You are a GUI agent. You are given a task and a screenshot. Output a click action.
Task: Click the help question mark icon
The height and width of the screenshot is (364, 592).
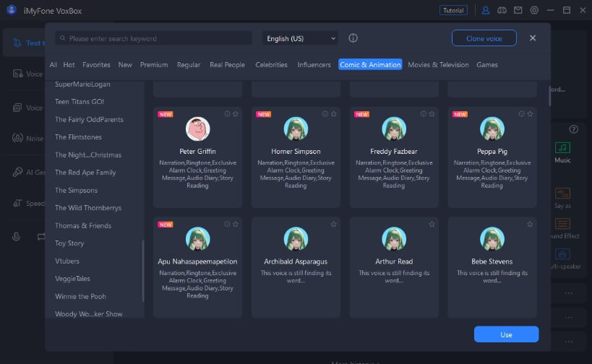coord(573,129)
